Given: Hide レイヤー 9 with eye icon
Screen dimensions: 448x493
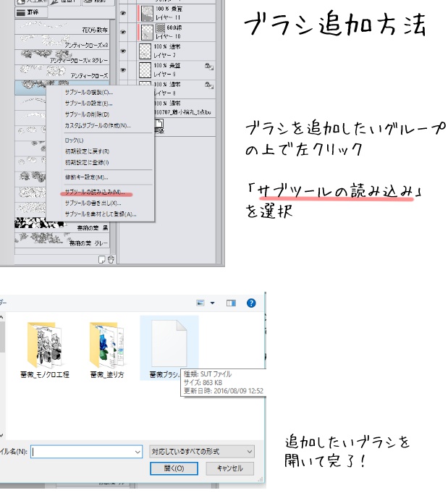Looking at the screenshot, I should pos(123,69).
